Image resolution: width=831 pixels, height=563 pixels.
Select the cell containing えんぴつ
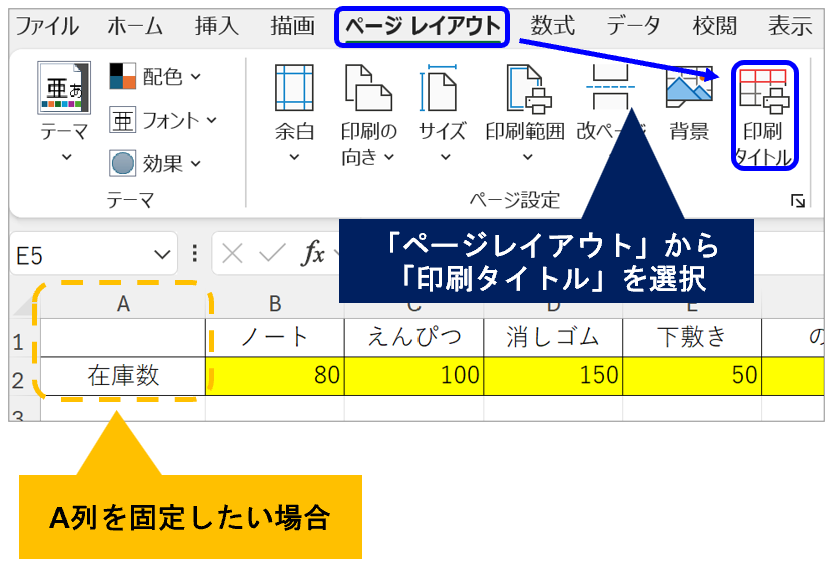(414, 338)
